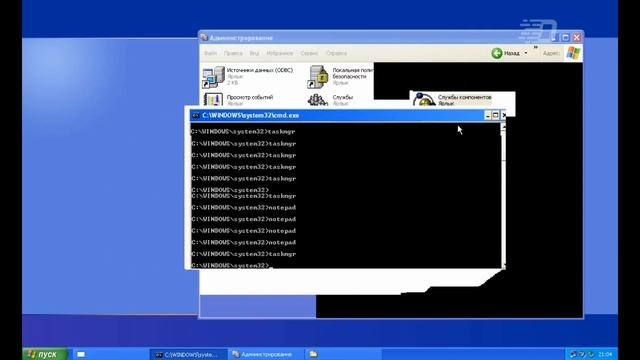640x360 pixels.
Task: Select the Просмотр событий label text
Action: [x=250, y=97]
